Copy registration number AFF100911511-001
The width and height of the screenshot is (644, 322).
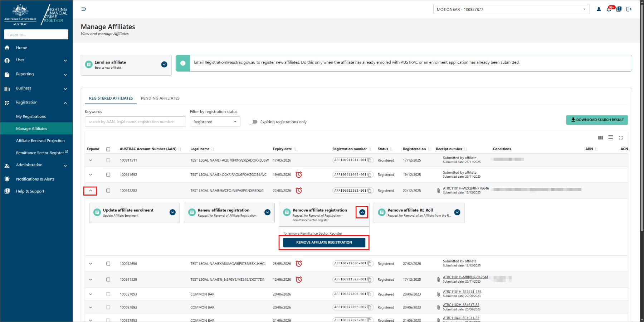[370, 160]
